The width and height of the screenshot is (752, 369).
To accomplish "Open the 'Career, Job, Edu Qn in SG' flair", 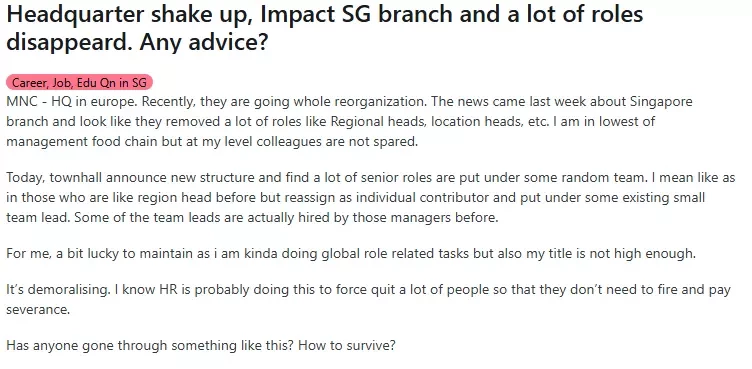I will pos(79,83).
